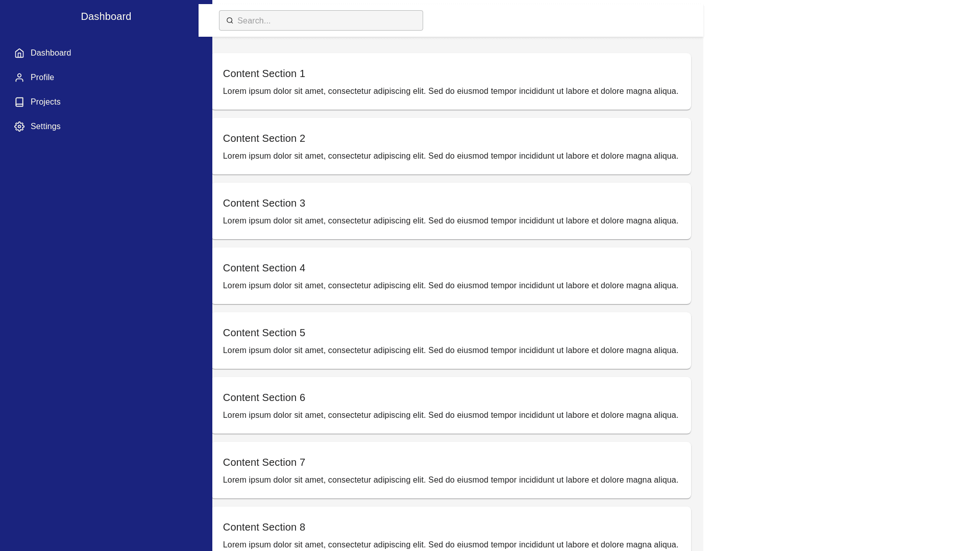Go to the Profile menu item

(42, 78)
